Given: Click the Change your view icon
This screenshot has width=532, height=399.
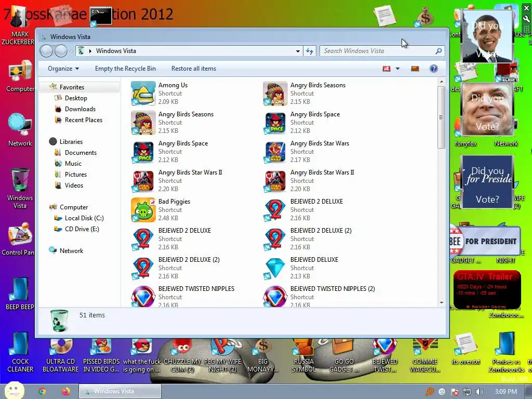Looking at the screenshot, I should coord(387,69).
